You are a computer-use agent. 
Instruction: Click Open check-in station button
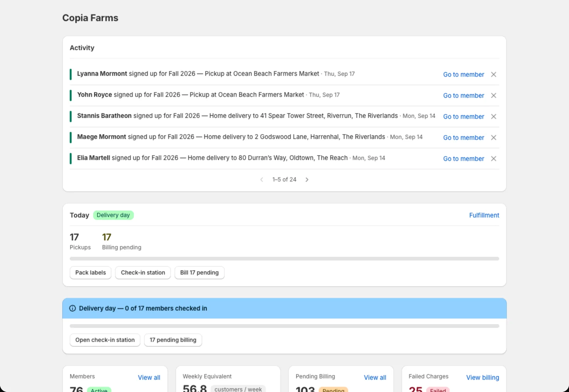point(105,340)
